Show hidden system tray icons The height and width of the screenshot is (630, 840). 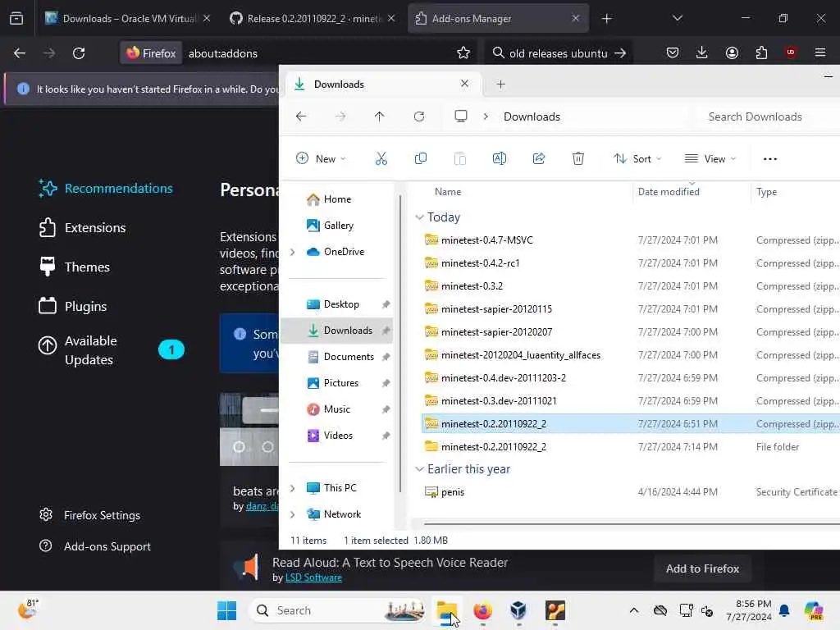[x=634, y=610]
